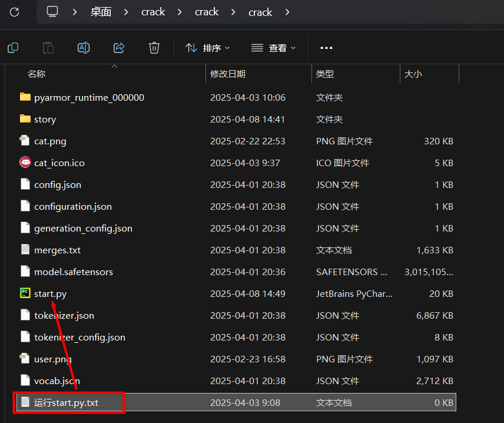Open the 查看 view dropdown
This screenshot has width=504, height=423.
[x=273, y=48]
